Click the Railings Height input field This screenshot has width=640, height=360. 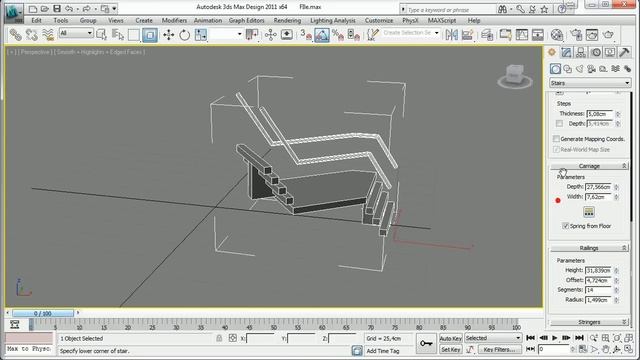coord(598,270)
